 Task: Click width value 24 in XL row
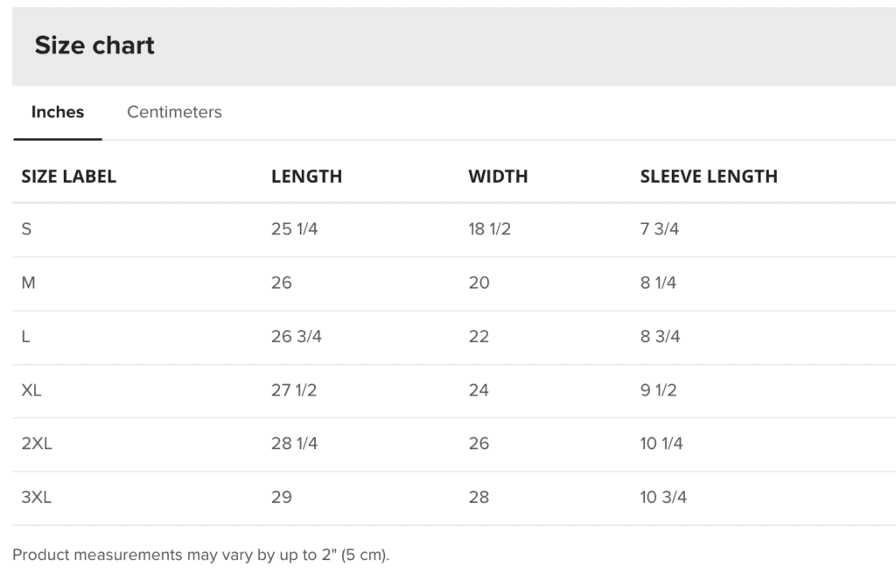click(479, 390)
